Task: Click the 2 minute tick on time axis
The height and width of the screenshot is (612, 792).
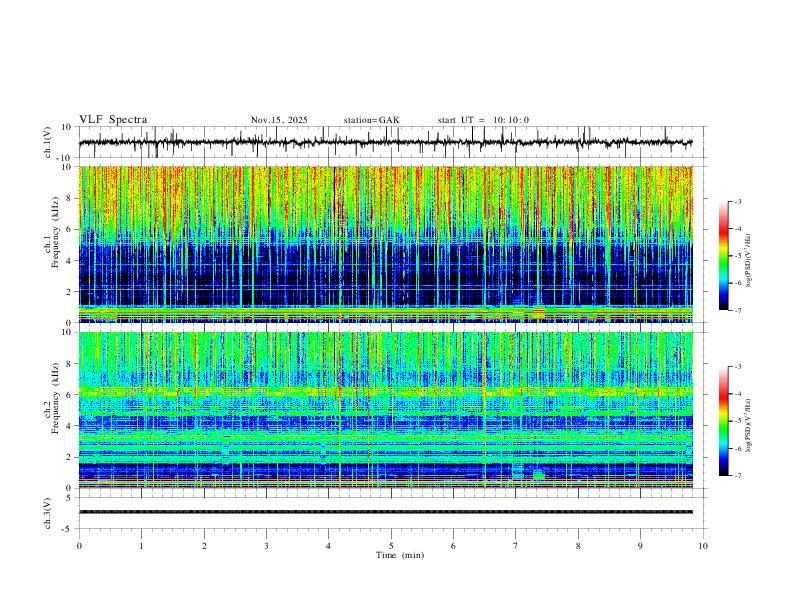Action: [204, 546]
